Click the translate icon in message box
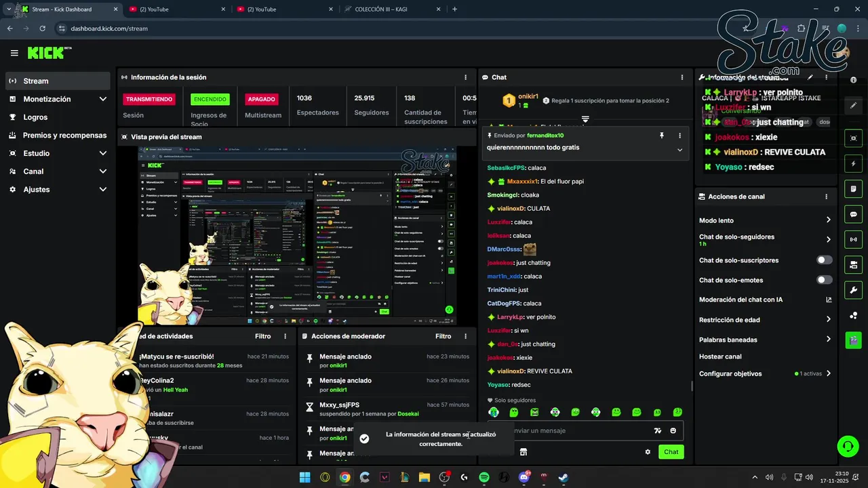 (657, 430)
